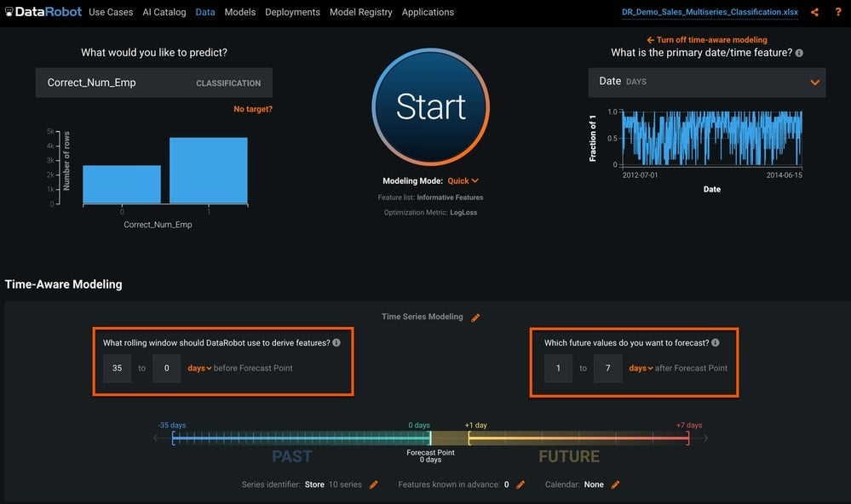851x504 pixels.
Task: Click the forecast start field 1
Action: 558,368
